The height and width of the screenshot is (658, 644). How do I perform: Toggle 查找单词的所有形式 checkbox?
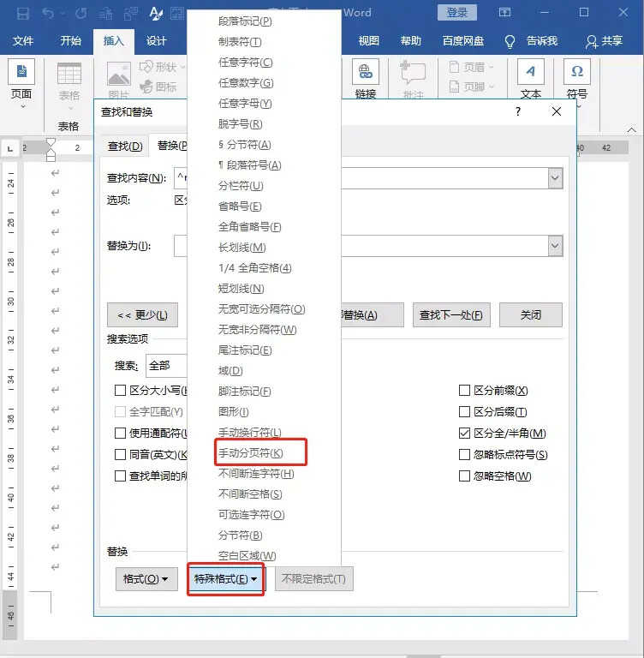click(x=120, y=476)
